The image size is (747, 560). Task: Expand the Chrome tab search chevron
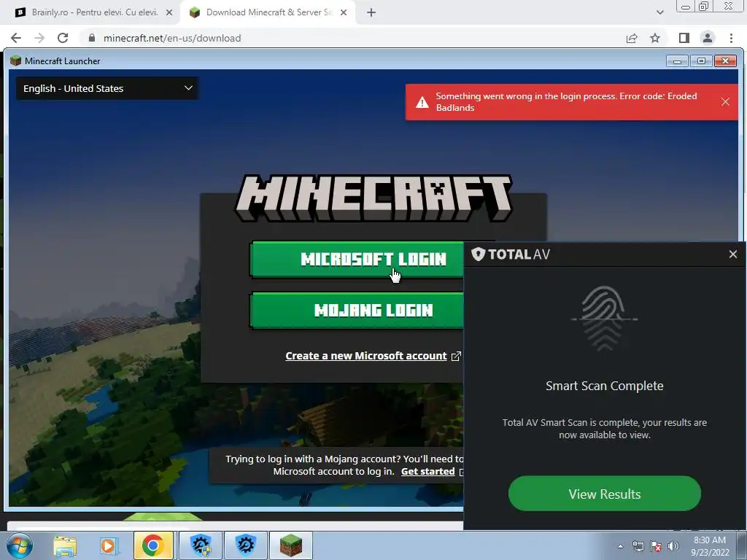pyautogui.click(x=659, y=12)
